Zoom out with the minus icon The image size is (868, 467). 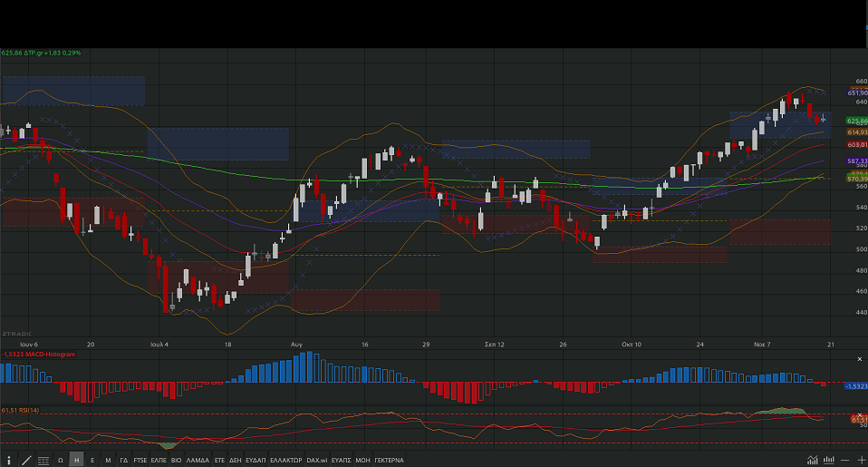[844, 461]
